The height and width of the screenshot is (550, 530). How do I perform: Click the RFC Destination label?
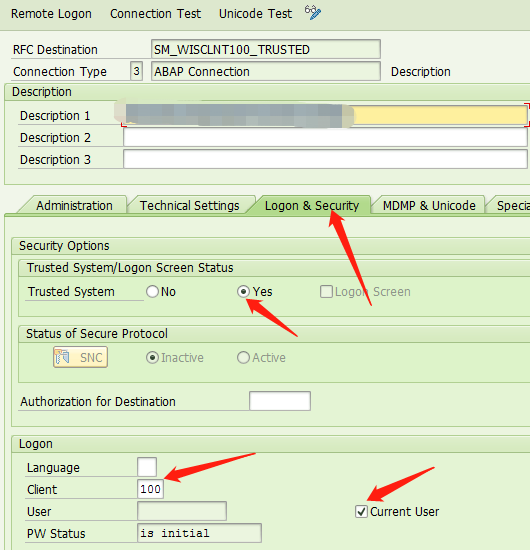point(55,50)
